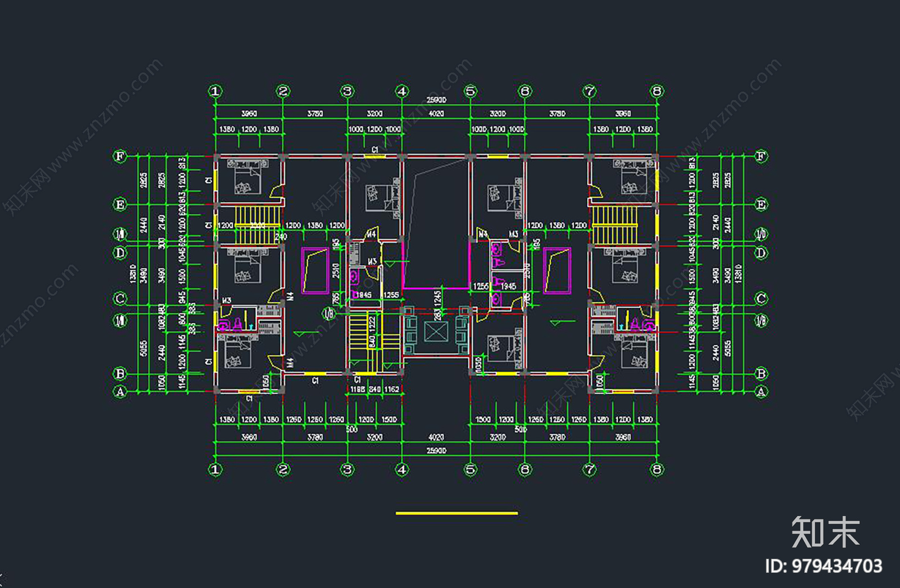Click the left-side A axis bubble

point(120,392)
